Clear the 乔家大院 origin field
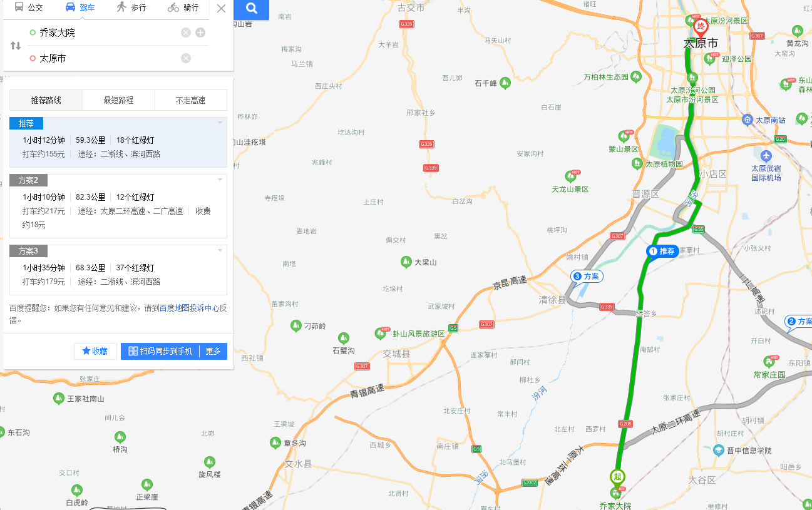 tap(186, 33)
